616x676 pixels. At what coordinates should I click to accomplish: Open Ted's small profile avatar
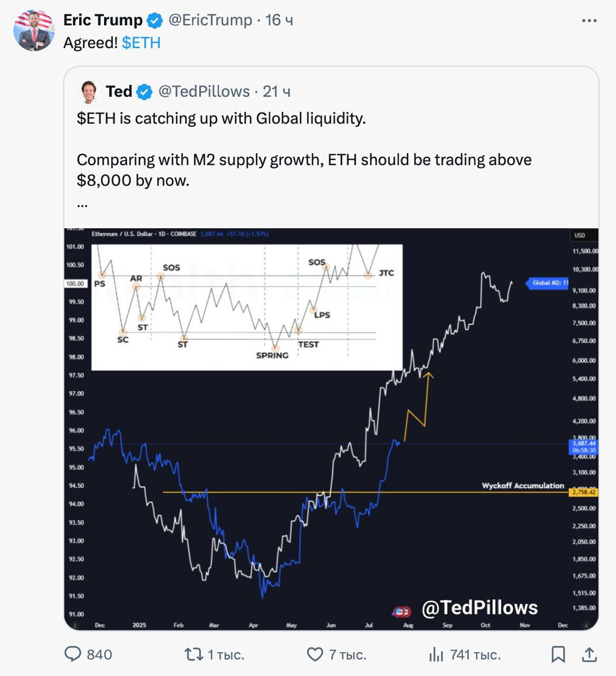(x=89, y=92)
